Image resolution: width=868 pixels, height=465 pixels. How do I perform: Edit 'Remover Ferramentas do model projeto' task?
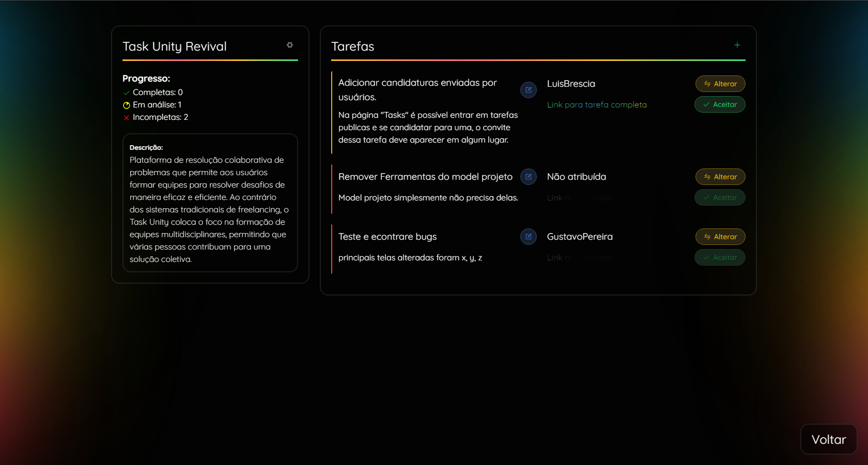point(529,177)
